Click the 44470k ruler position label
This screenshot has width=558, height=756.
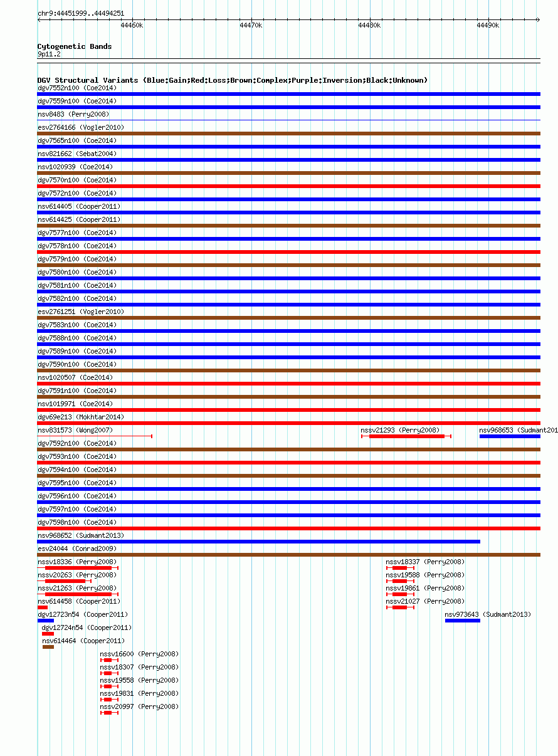(251, 26)
